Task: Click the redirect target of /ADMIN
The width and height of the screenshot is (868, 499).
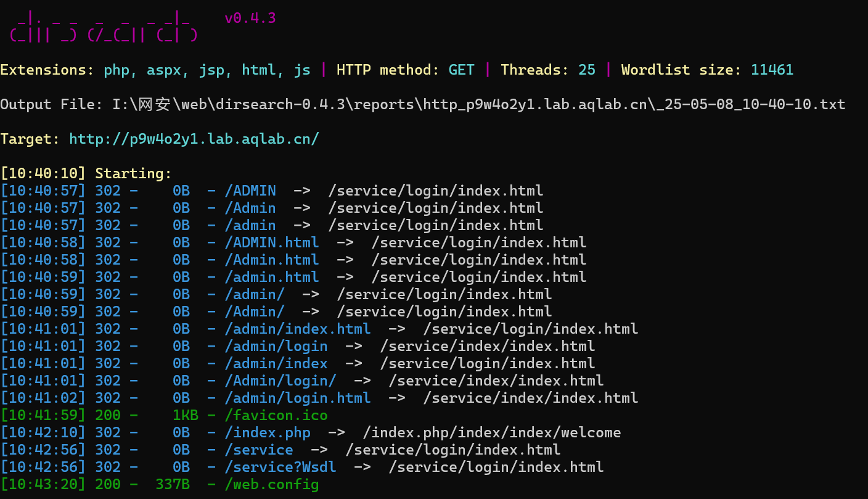Action: (x=436, y=191)
